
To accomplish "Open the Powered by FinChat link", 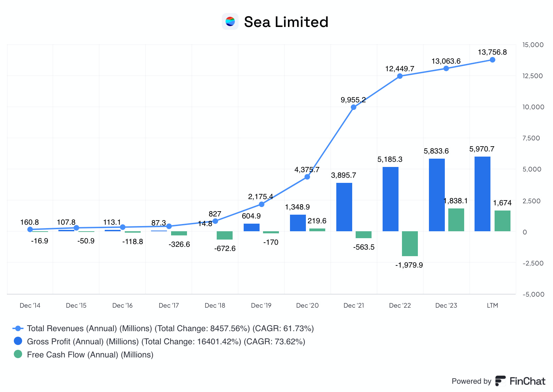I will coord(498,381).
